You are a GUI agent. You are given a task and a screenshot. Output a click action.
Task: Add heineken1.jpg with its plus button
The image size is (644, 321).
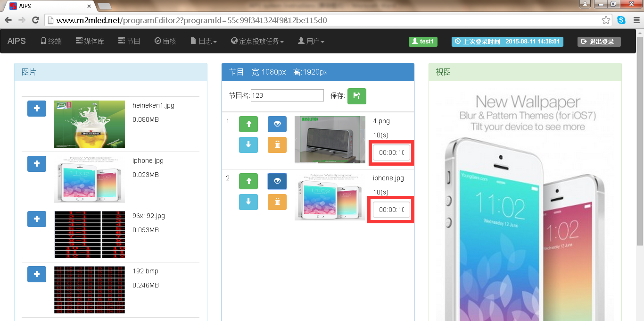[x=37, y=109]
